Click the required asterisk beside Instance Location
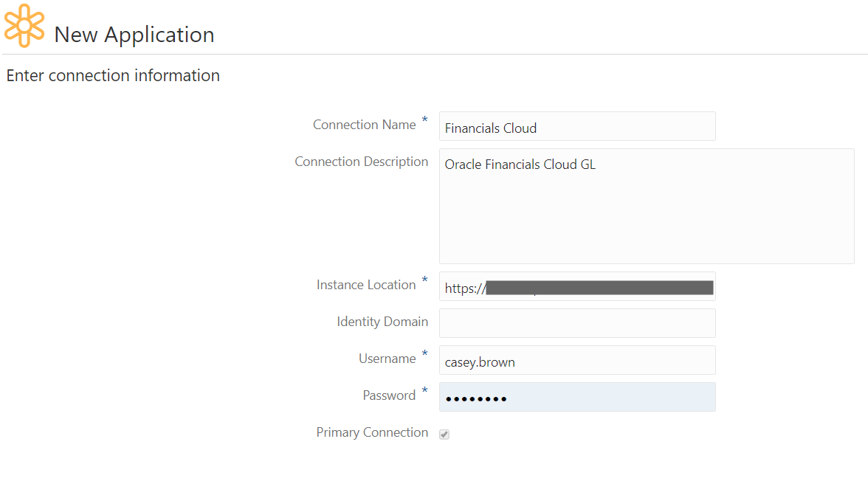 coord(424,281)
